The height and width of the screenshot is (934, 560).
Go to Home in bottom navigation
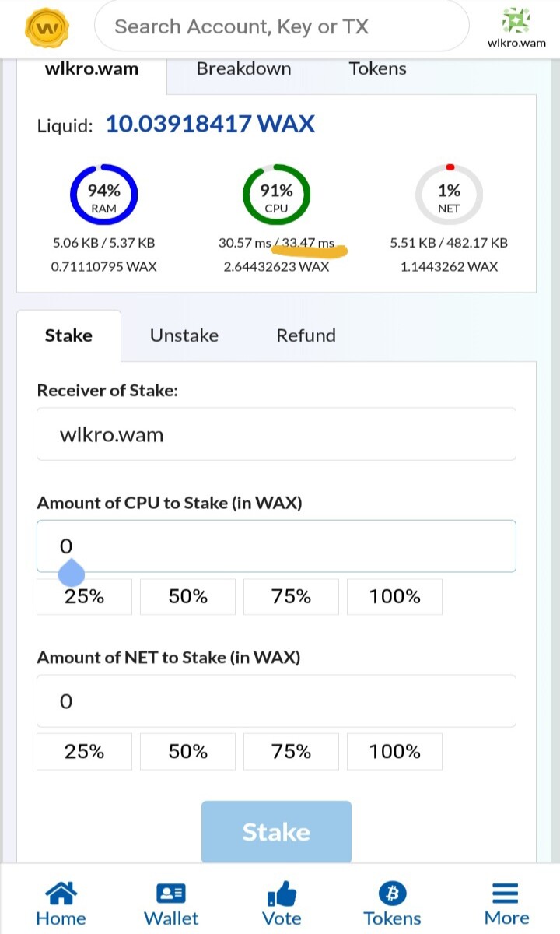[61, 904]
